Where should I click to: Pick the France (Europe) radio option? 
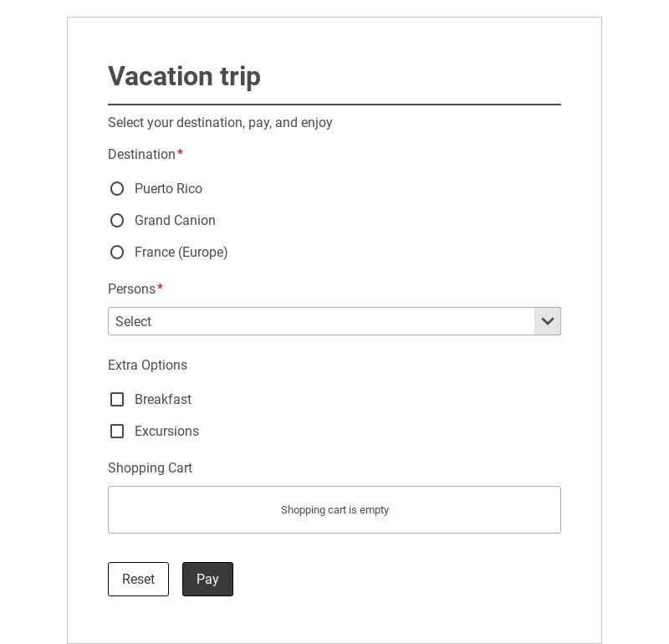coord(117,253)
